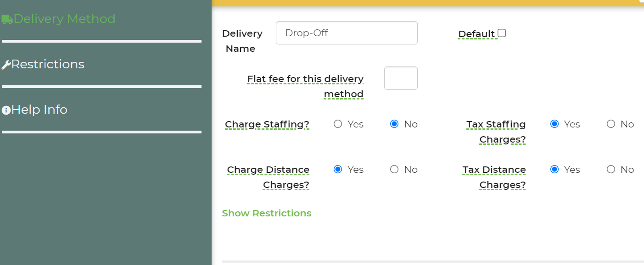This screenshot has height=265, width=644.
Task: Choose Yes for Tax Staffing Charges
Action: click(554, 124)
